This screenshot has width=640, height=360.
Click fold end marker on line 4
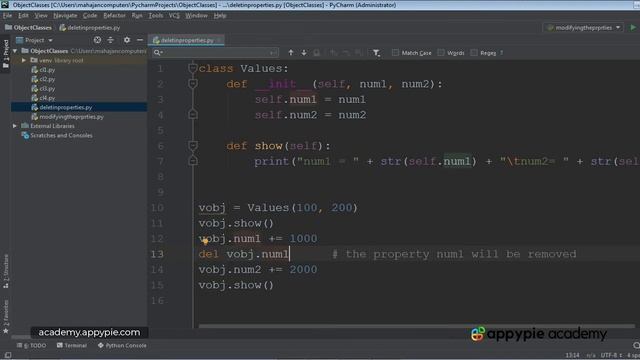(193, 115)
